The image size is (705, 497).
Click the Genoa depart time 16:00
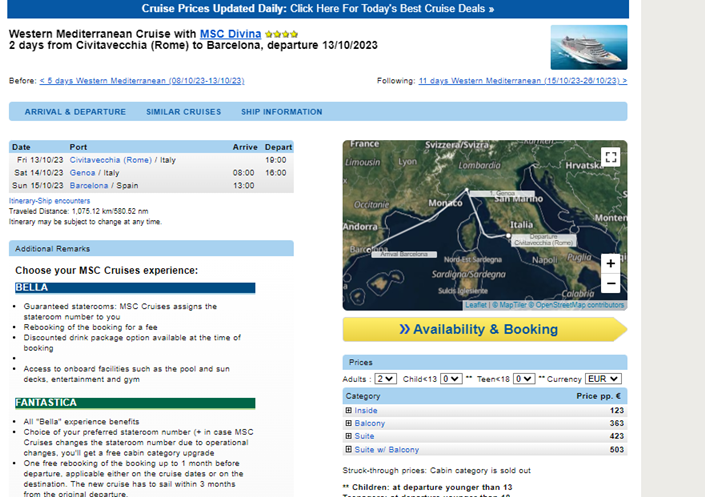[276, 173]
